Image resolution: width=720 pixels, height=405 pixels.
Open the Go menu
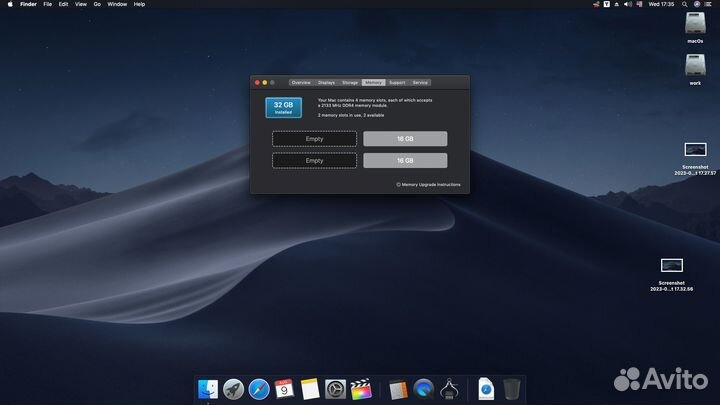point(97,4)
